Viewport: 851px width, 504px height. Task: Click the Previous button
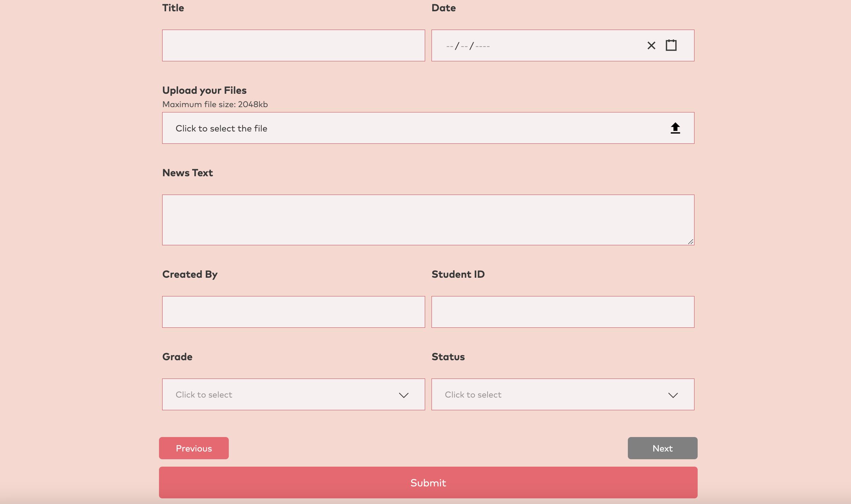point(194,448)
